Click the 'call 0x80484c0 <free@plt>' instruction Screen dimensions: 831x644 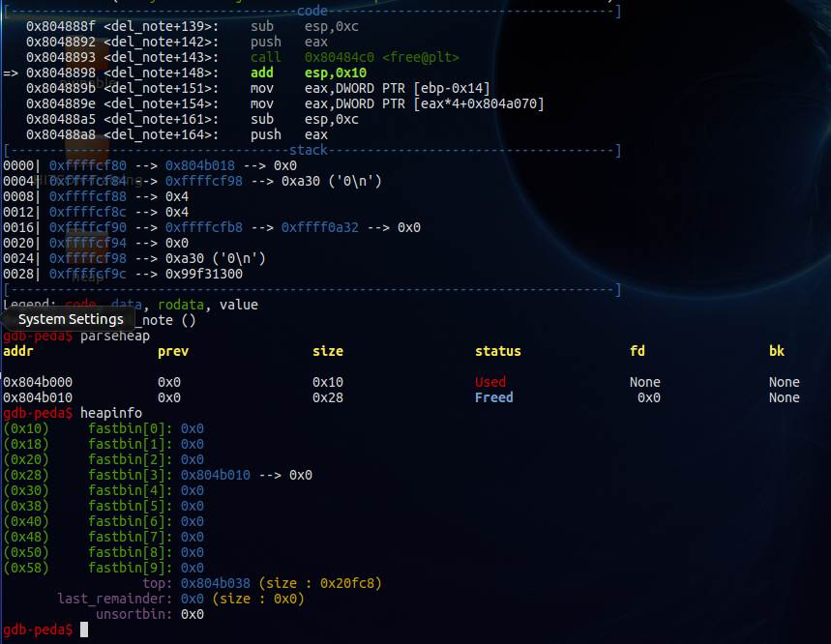[x=354, y=57]
